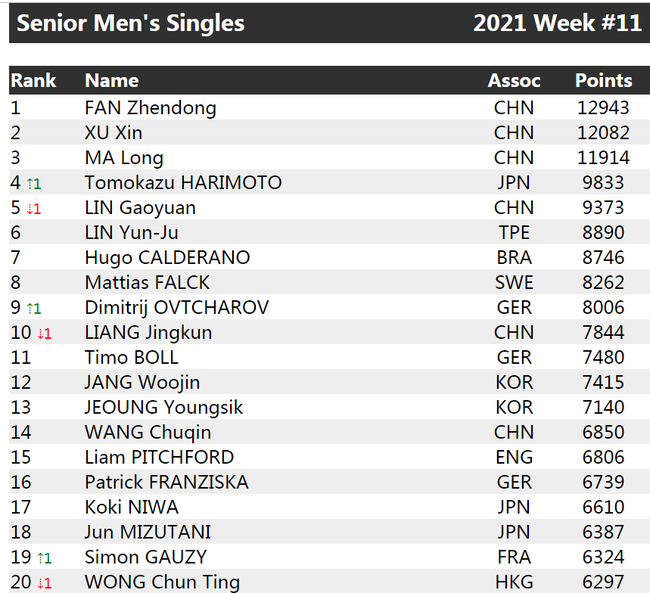
Task: Click the red down arrow beside rank 10
Action: (40, 333)
